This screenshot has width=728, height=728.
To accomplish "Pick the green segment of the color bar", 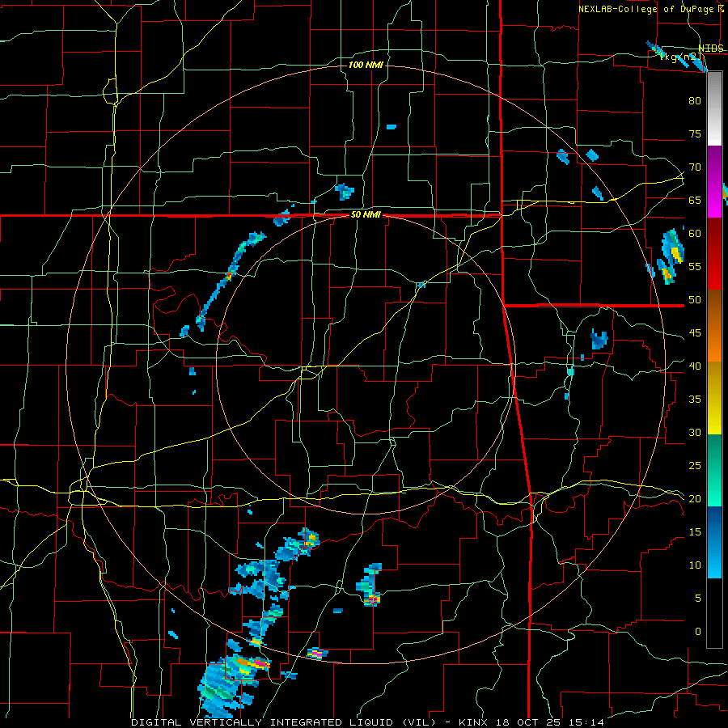I will click(714, 470).
